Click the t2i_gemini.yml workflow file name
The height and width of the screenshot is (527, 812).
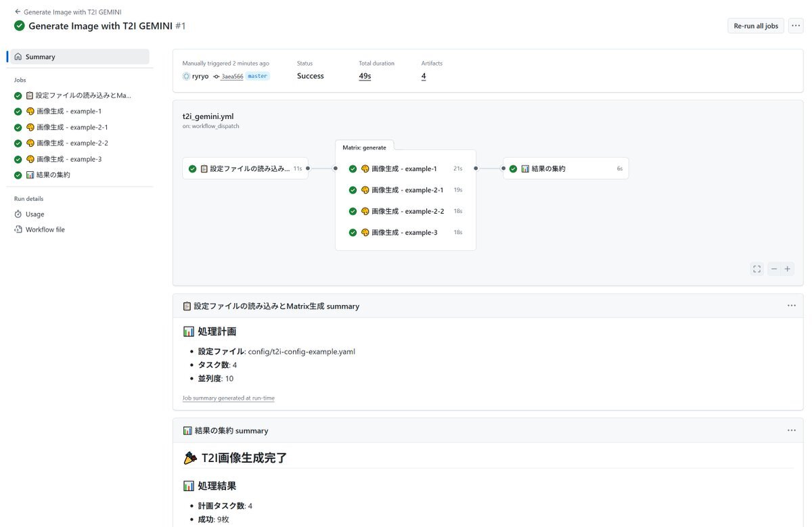point(208,116)
